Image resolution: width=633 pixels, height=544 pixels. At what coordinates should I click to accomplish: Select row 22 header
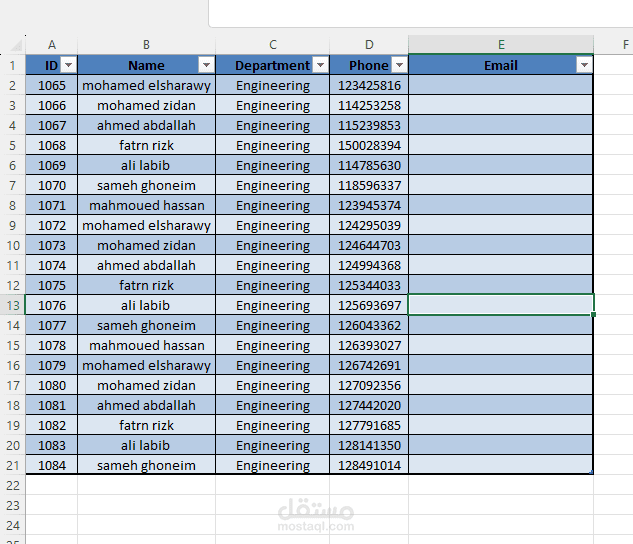(13, 485)
